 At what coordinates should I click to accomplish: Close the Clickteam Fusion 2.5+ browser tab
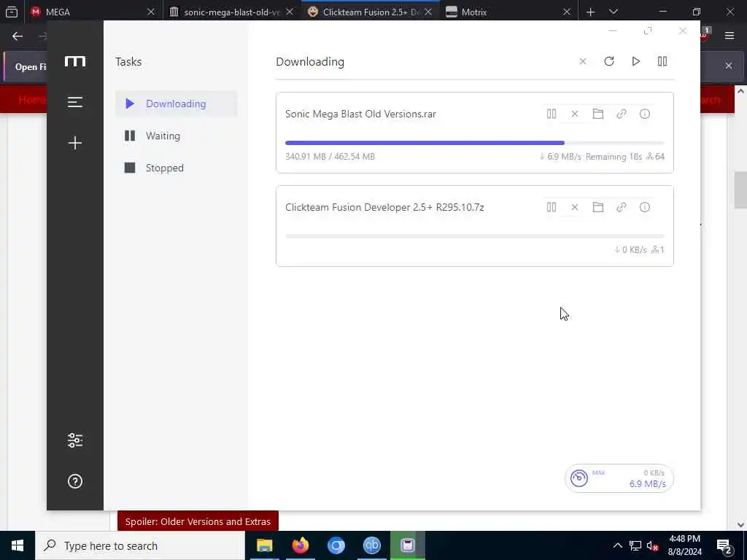coord(428,12)
